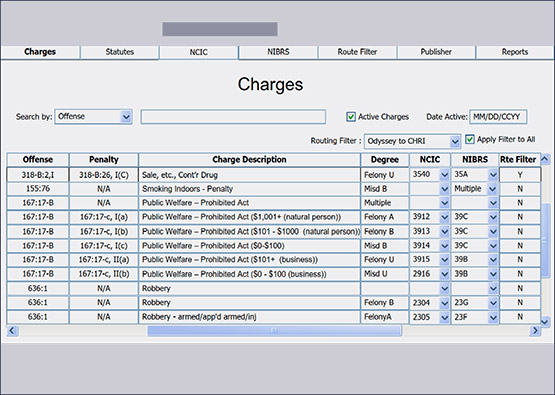Toggle Apply Filter to All checkbox
Screen dimensions: 555x395
[470, 139]
